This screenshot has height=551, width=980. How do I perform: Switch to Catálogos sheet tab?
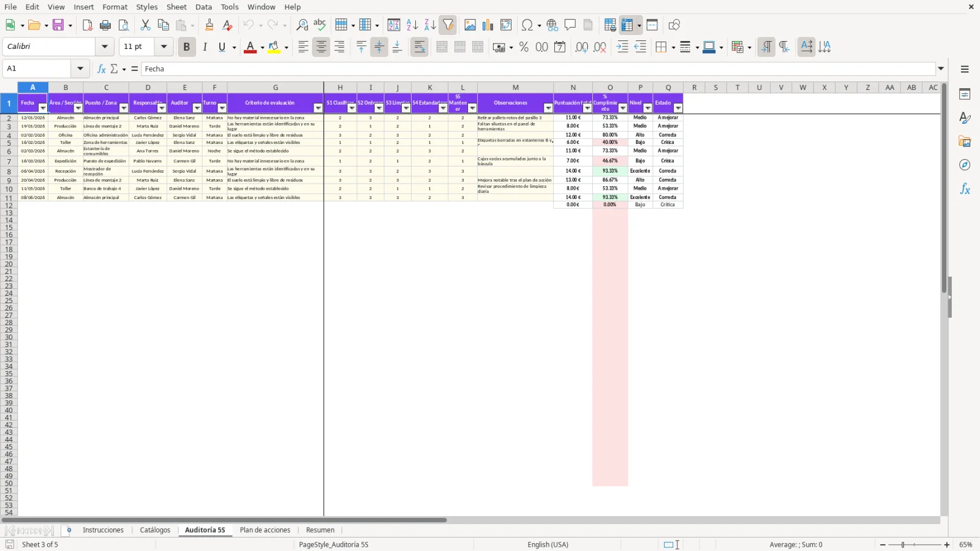coord(155,530)
